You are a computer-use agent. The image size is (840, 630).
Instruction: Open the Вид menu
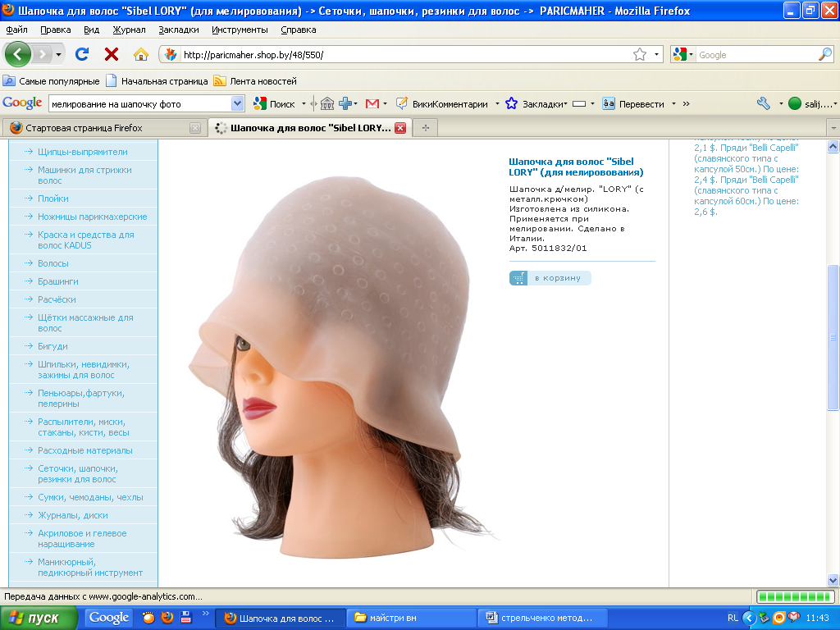click(x=92, y=30)
